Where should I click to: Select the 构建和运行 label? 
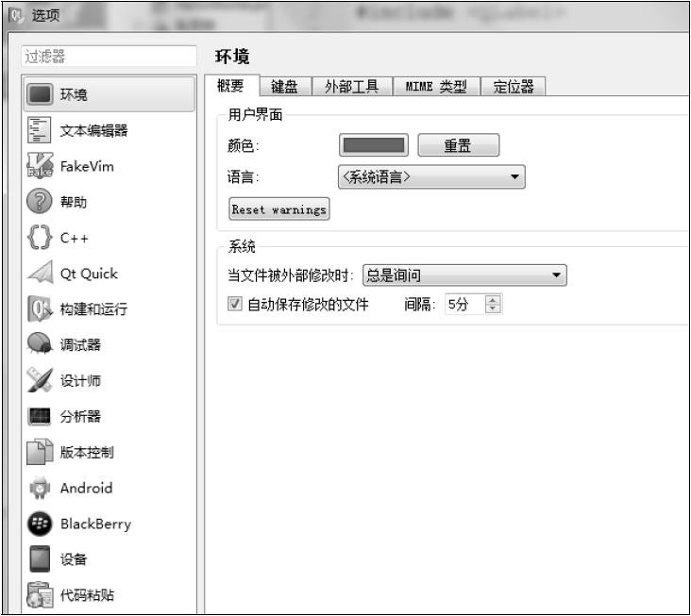(93, 309)
